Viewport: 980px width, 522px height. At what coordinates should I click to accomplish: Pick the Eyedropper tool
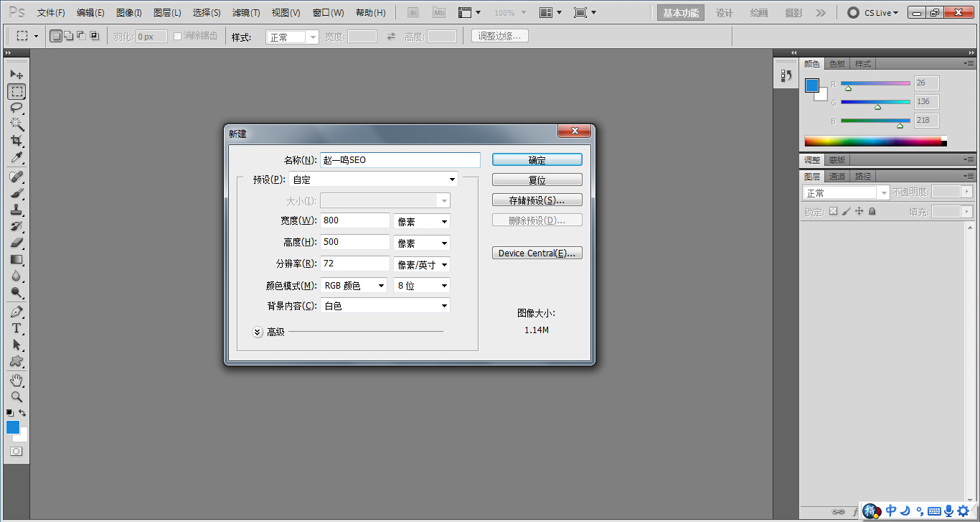point(17,158)
